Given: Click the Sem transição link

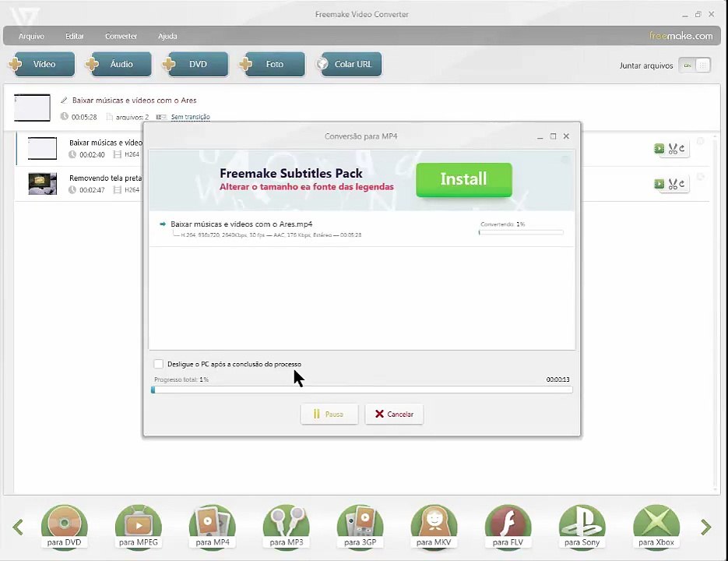Looking at the screenshot, I should click(190, 117).
